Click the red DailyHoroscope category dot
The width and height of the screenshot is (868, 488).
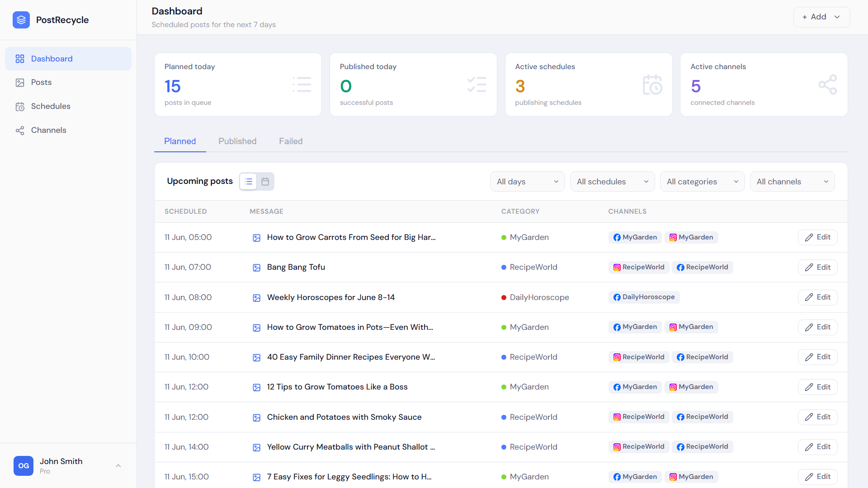504,297
